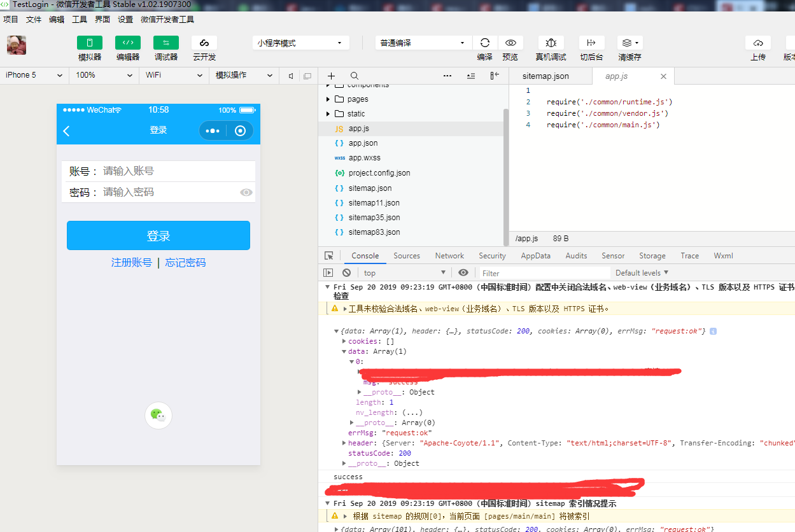Switch to the Sources devtools tab
Screen dimensions: 795x532
(x=407, y=256)
